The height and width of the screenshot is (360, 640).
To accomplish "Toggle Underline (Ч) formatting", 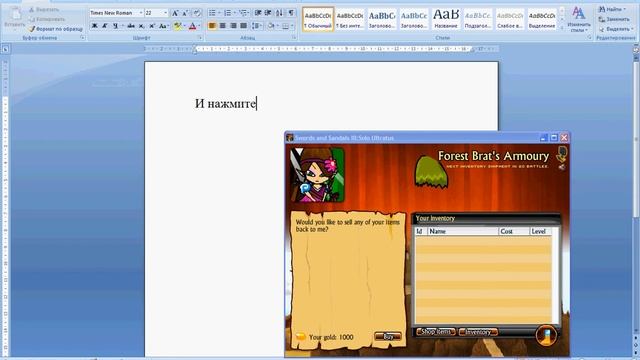I will (115, 26).
